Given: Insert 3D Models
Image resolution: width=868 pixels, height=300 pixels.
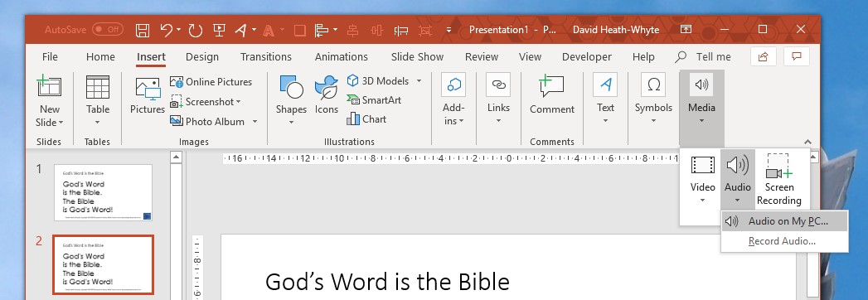Looking at the screenshot, I should pyautogui.click(x=378, y=81).
